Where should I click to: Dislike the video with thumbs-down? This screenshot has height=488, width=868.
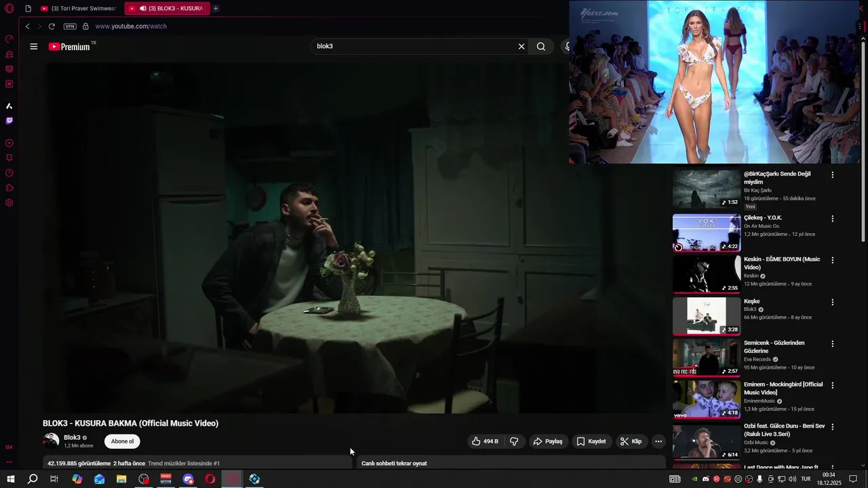tap(514, 441)
